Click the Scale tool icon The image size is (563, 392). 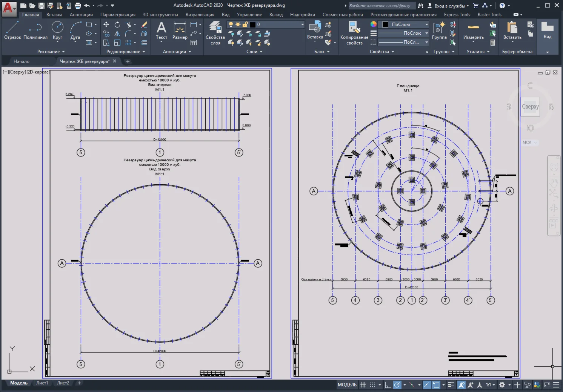(x=117, y=43)
